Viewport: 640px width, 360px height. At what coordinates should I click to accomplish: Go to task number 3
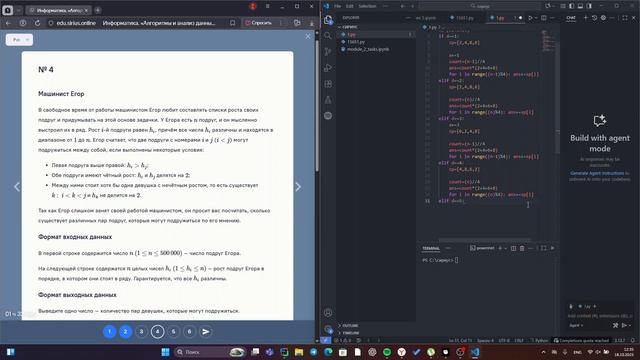pyautogui.click(x=141, y=332)
